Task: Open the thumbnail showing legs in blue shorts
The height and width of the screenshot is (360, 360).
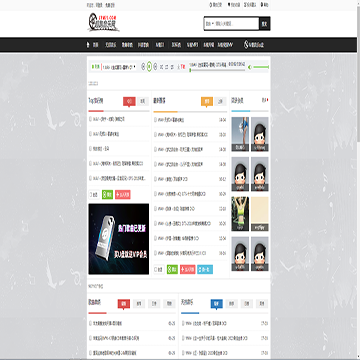Action: tap(240, 134)
